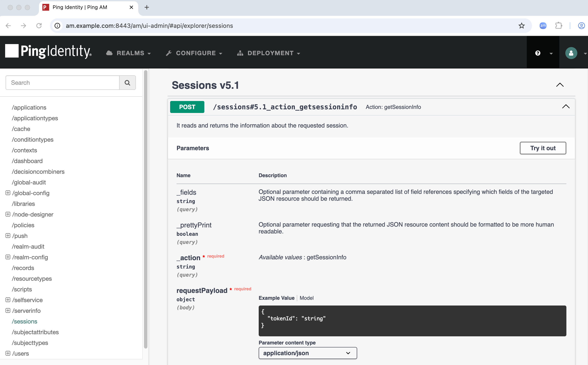This screenshot has width=588, height=365.
Task: Open the user account icon
Action: point(571,53)
